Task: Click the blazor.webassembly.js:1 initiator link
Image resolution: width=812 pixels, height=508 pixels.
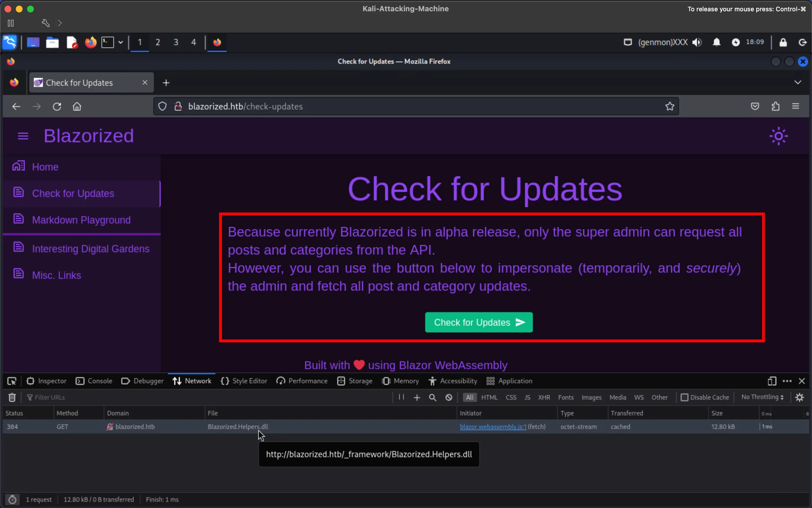Action: [x=493, y=427]
